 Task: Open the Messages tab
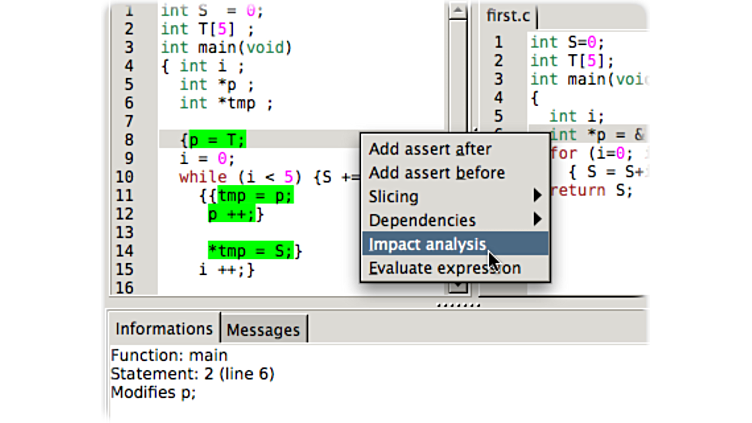coord(263,329)
